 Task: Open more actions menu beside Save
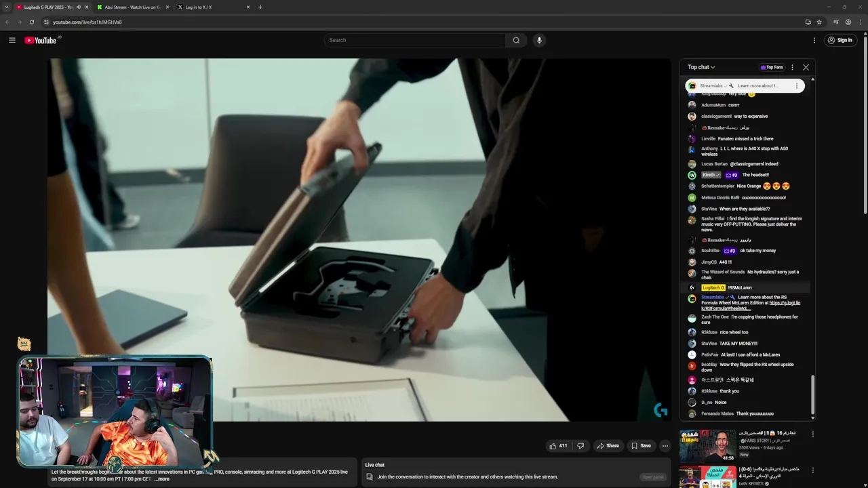(665, 445)
